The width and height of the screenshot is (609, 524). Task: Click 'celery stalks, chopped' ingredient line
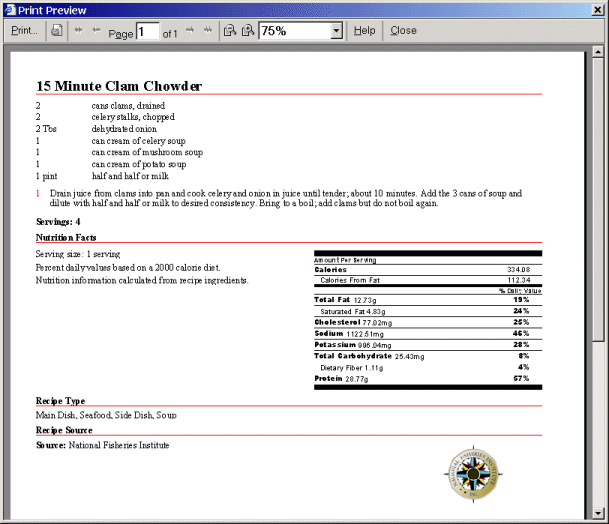tap(133, 117)
